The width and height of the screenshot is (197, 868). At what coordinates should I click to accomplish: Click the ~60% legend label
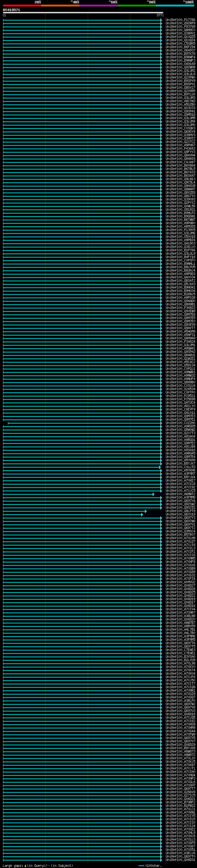tap(113, 2)
